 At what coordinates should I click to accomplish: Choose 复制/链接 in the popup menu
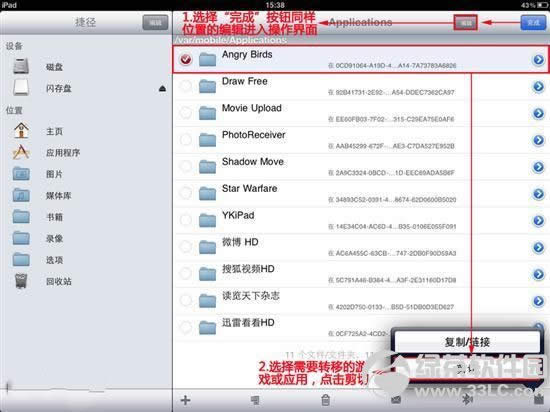tap(467, 342)
